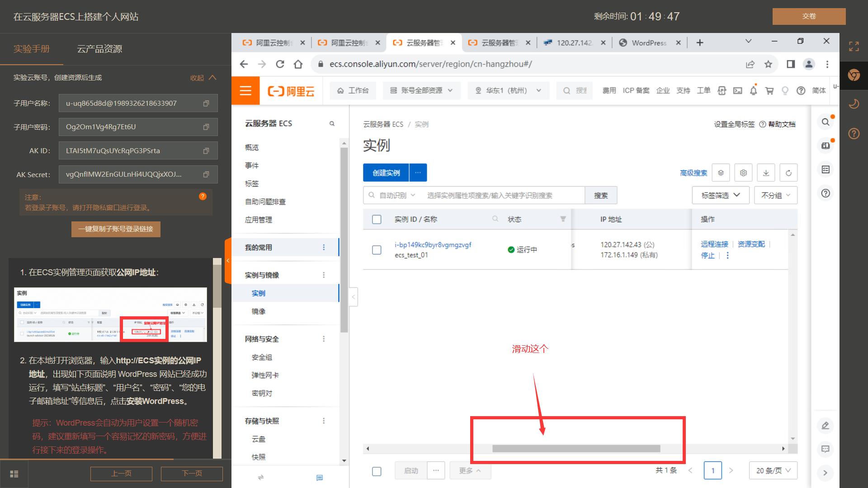868x488 pixels.
Task: Switch to the 云产品资源 tab
Action: [x=99, y=49]
